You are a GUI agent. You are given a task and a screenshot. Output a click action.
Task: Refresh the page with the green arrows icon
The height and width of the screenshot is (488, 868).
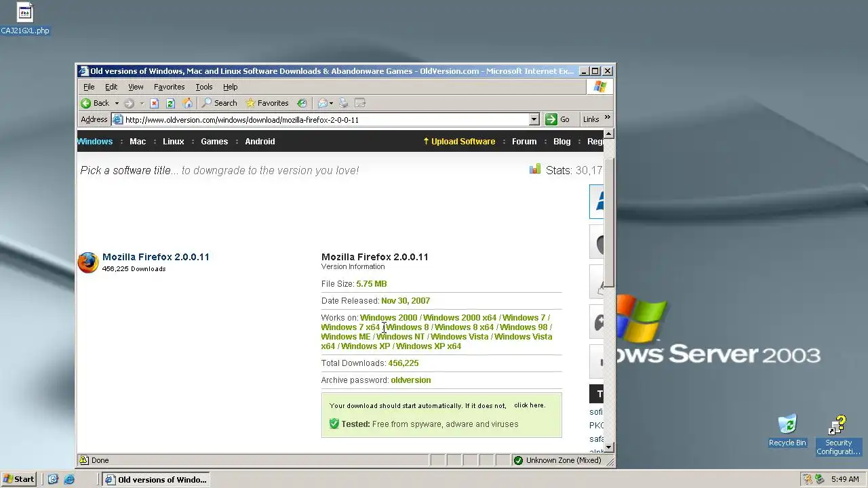[170, 103]
